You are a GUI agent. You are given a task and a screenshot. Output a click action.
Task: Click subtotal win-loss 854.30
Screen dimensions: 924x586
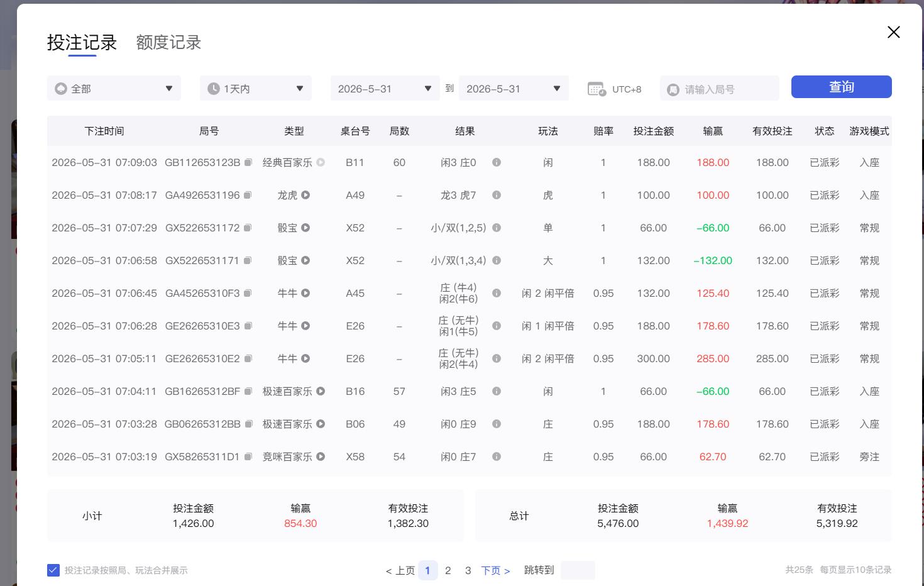300,523
